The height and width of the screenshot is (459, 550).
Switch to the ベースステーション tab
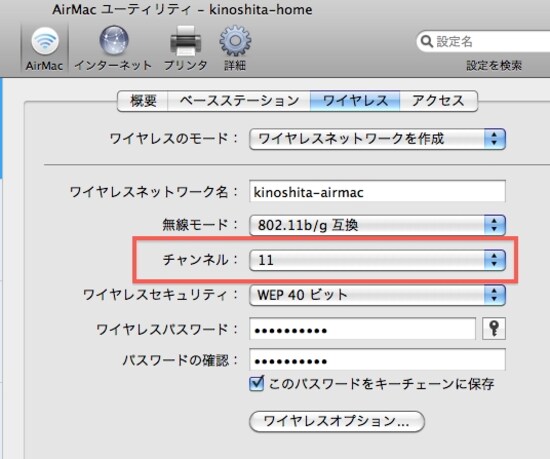239,101
